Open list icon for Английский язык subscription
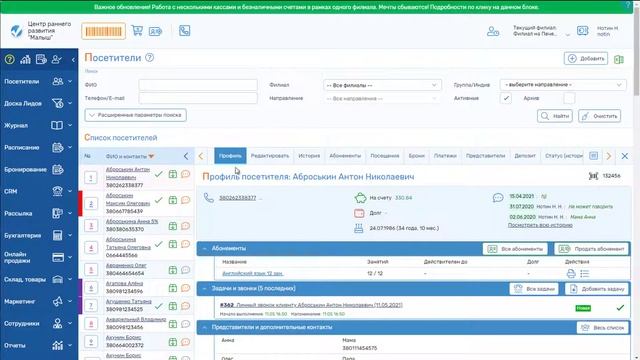 584,273
